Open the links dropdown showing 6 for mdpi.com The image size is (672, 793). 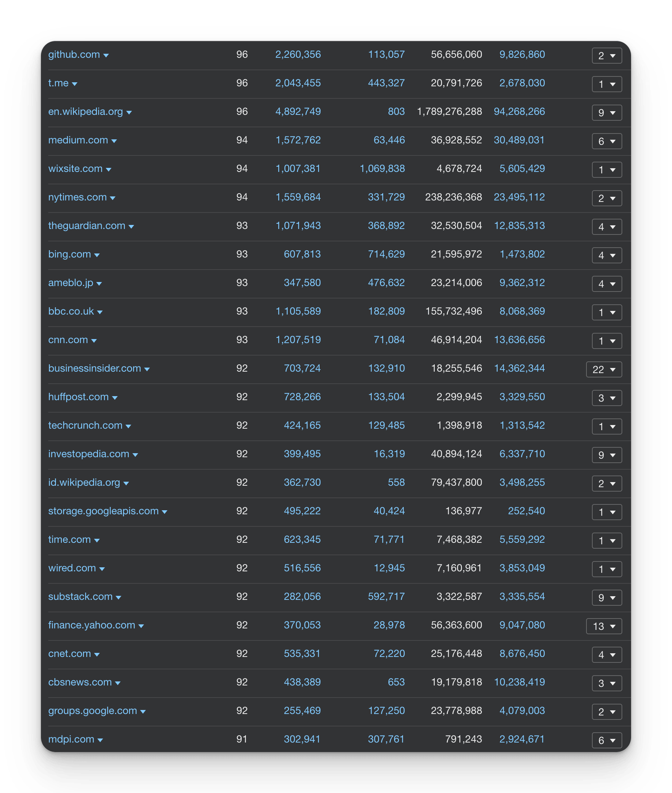coord(607,740)
